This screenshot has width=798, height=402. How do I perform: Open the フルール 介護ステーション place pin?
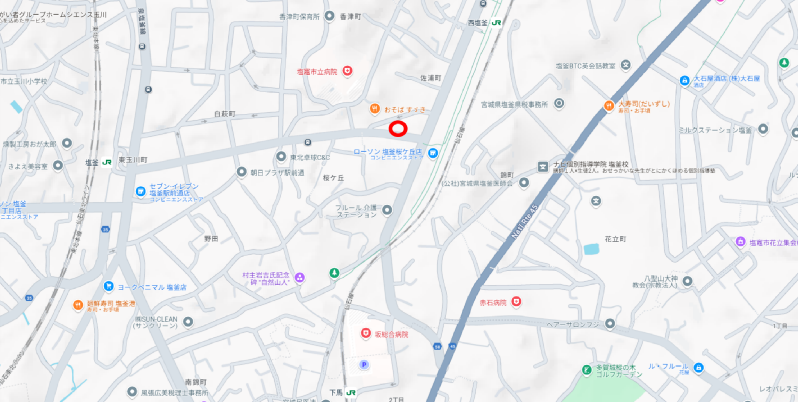click(x=387, y=210)
